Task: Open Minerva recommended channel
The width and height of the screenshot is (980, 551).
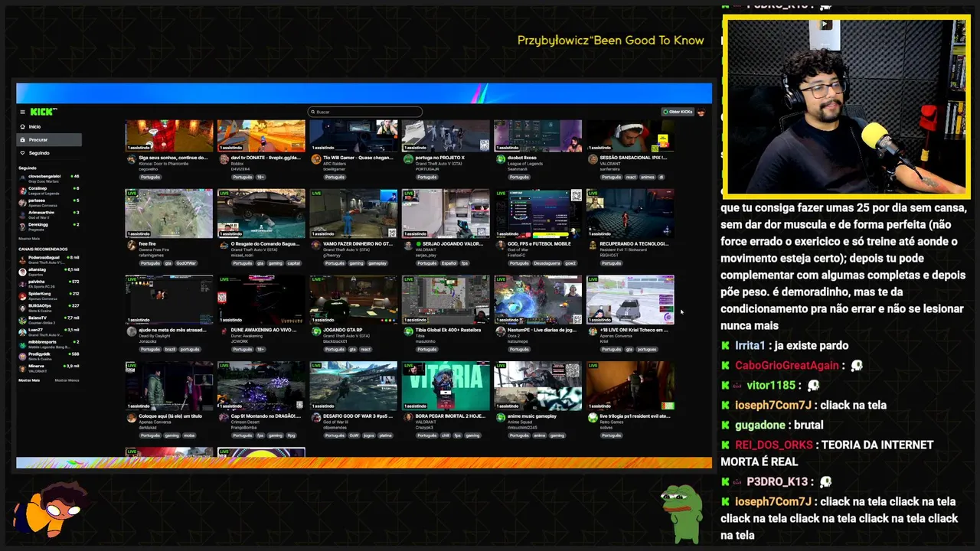Action: click(x=50, y=367)
